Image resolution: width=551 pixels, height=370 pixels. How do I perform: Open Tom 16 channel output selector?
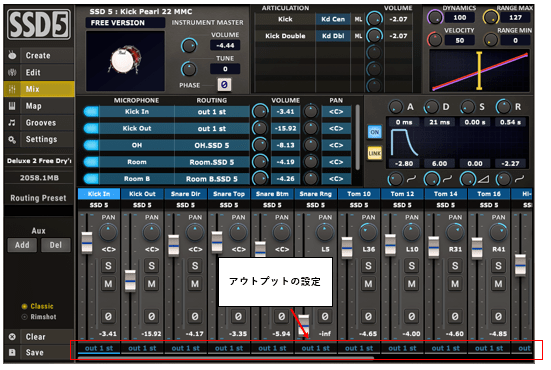(489, 348)
